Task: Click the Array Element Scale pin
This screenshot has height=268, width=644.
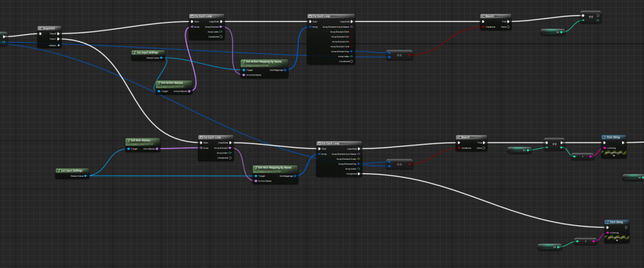Action: tap(360, 159)
